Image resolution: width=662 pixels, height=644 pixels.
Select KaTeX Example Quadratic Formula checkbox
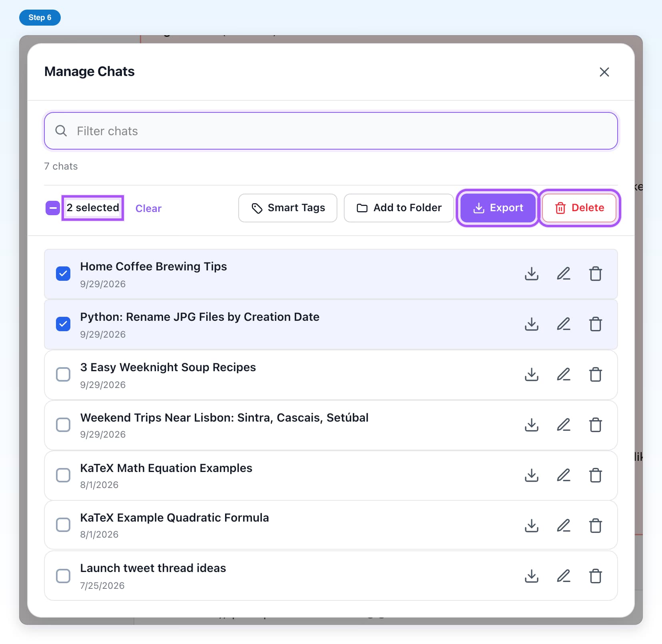coord(63,525)
